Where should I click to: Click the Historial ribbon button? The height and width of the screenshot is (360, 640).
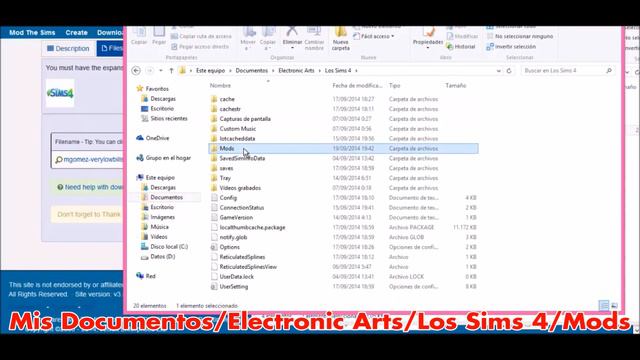pyautogui.click(x=461, y=47)
